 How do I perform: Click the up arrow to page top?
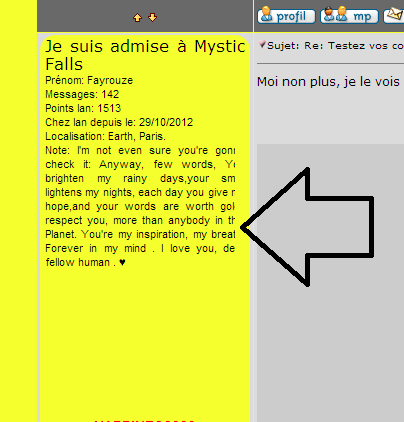point(137,18)
